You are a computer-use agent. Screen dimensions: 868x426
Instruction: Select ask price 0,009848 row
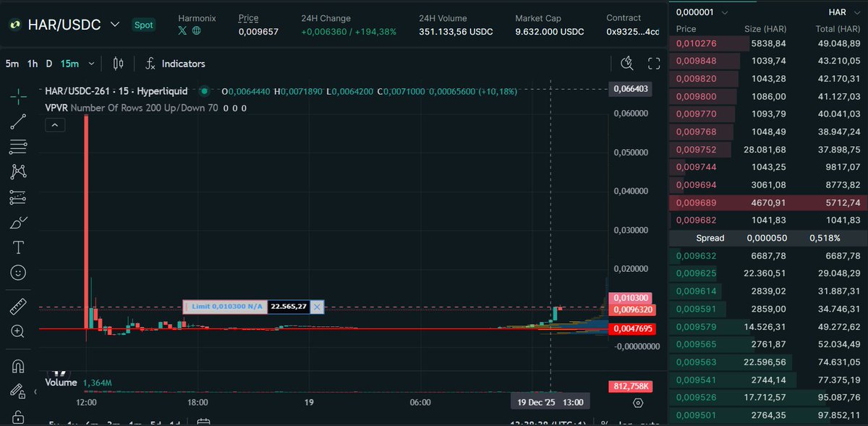click(x=767, y=61)
